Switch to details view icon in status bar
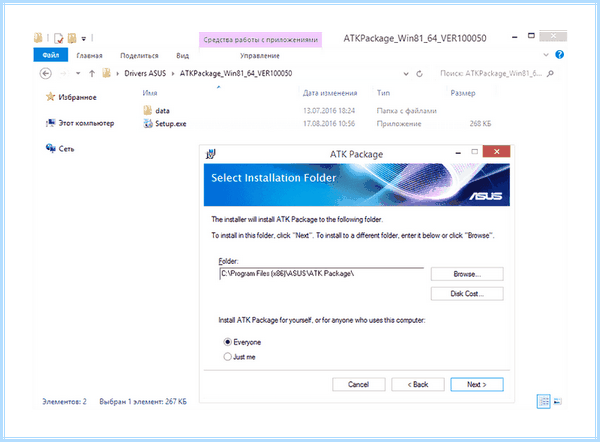The height and width of the screenshot is (442, 600). tap(543, 401)
